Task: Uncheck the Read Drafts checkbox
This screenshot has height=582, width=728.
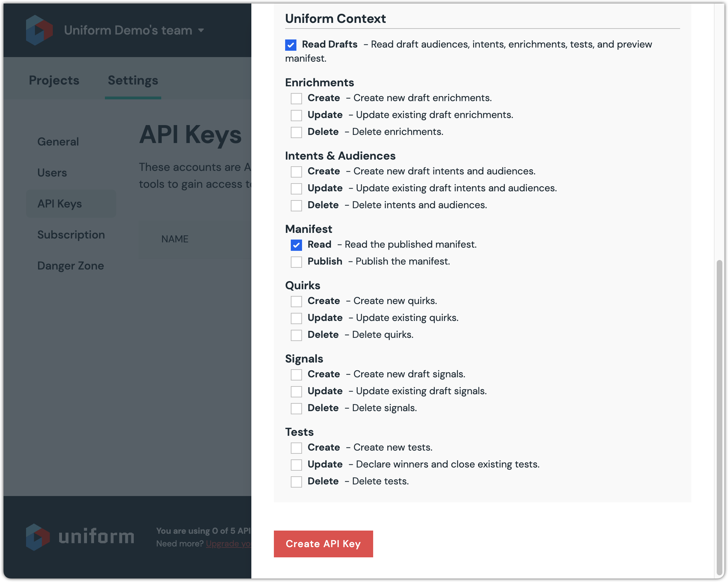Action: click(291, 45)
